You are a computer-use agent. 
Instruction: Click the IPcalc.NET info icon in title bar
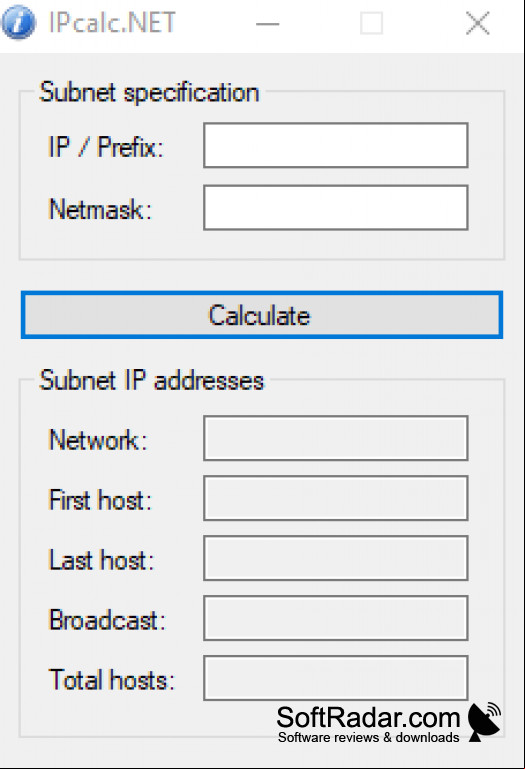point(19,23)
